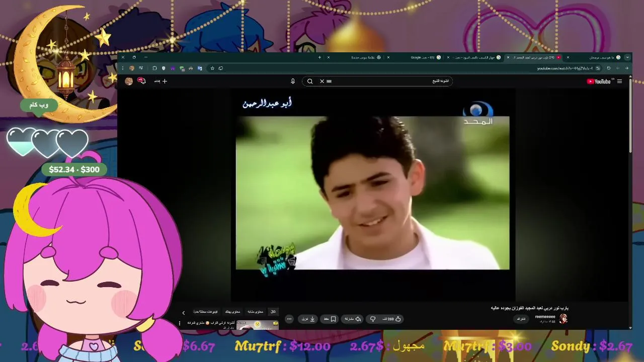The height and width of the screenshot is (362, 644).
Task: Open options for the suggested video
Action: click(180, 323)
